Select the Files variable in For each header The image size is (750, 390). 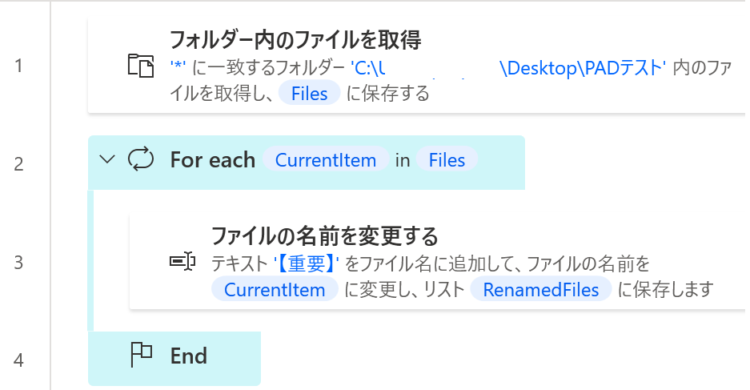tap(446, 160)
